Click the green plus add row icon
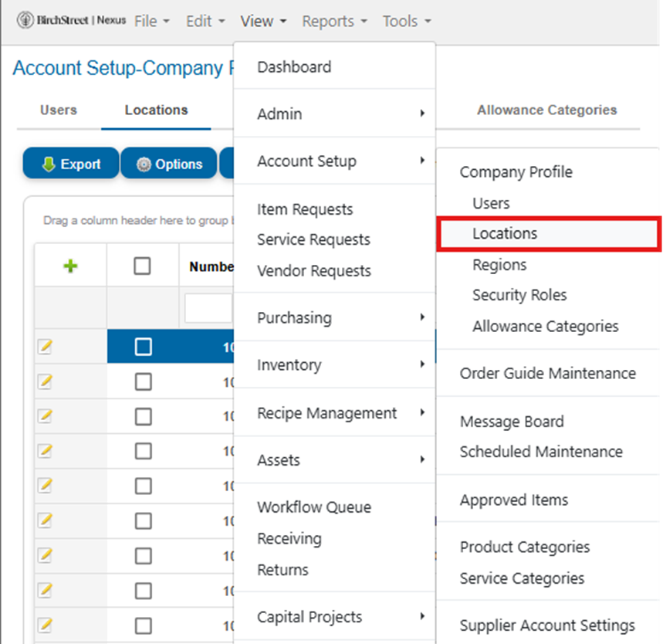The image size is (663, 644). tap(70, 266)
